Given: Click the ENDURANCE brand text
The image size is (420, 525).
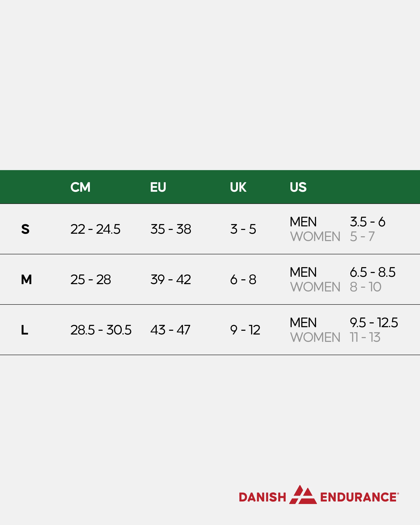Looking at the screenshot, I should (359, 497).
